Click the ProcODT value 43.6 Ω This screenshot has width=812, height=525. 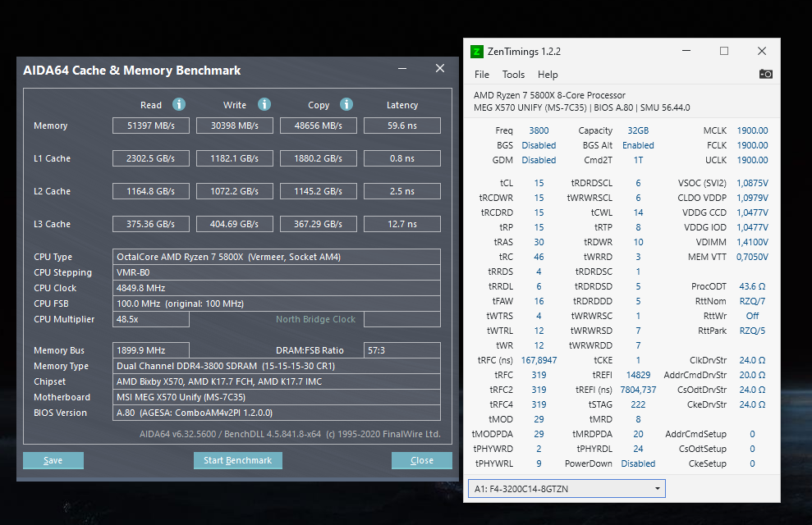click(752, 286)
